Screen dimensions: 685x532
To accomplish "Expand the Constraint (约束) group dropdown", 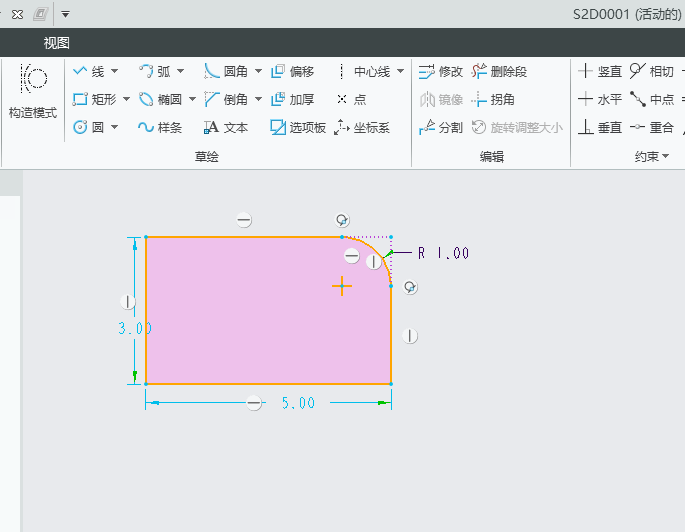I will pos(651,156).
